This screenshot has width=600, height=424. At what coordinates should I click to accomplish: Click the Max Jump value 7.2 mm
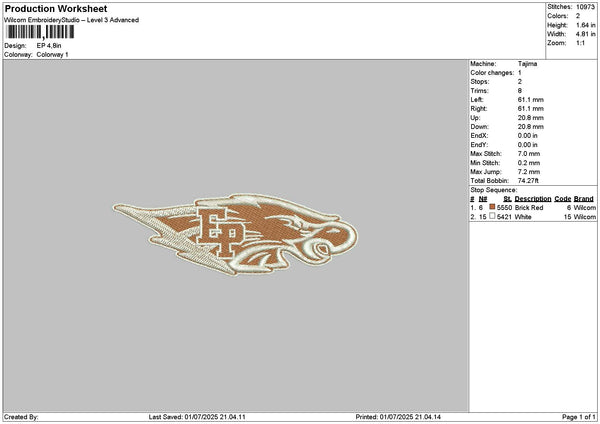pos(529,172)
